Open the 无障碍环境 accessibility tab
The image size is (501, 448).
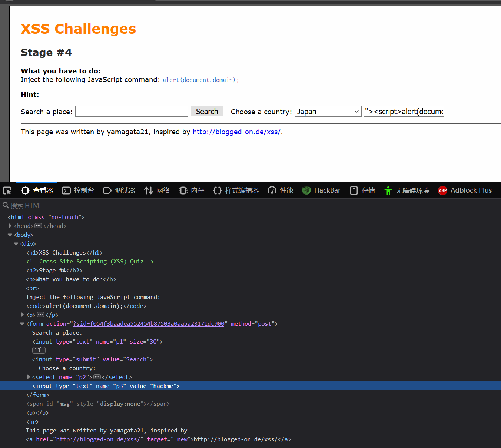pos(407,190)
